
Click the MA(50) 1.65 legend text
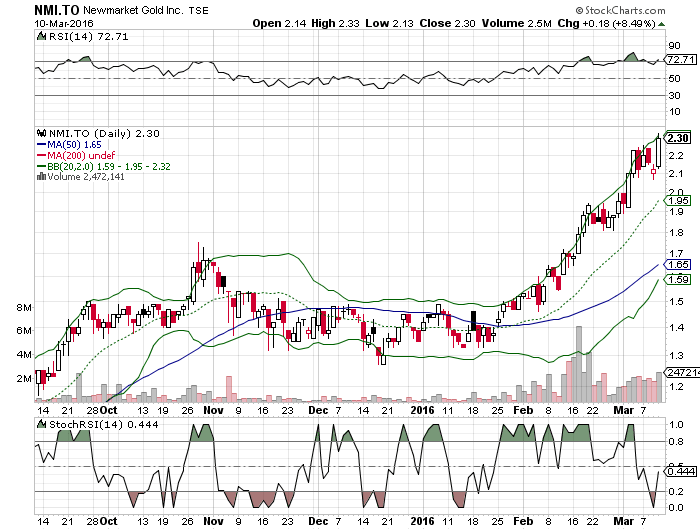[x=74, y=145]
